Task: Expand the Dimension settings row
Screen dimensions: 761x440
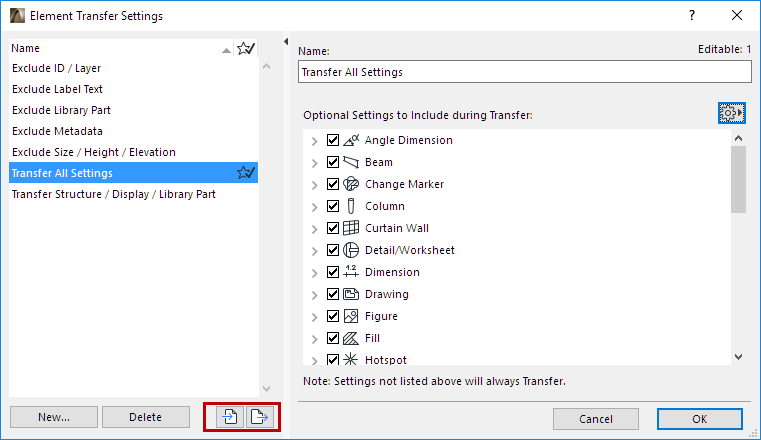Action: pos(314,272)
